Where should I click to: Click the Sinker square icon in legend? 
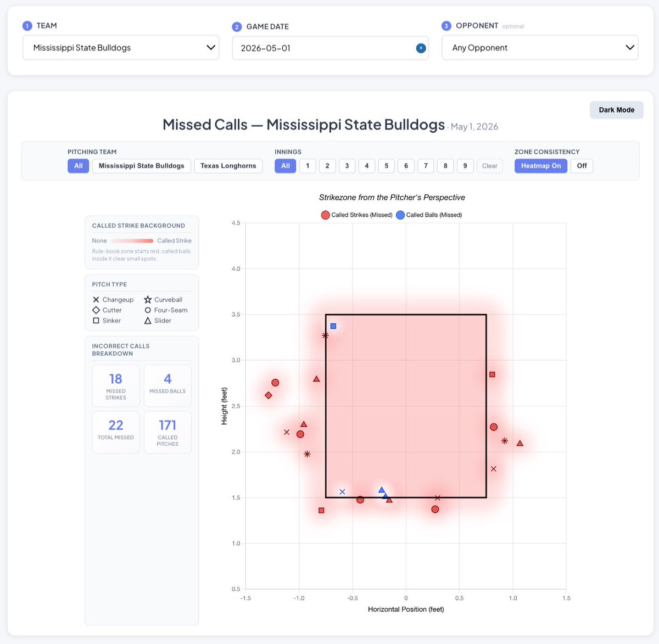coord(96,321)
